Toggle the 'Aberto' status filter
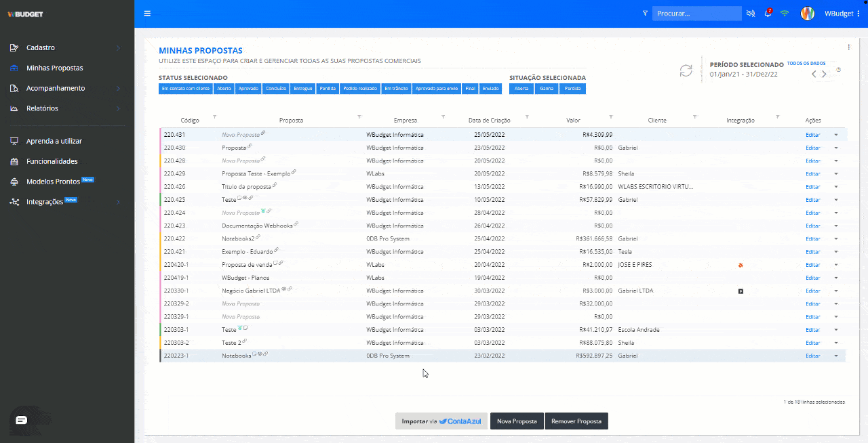The width and height of the screenshot is (868, 443). coord(224,89)
